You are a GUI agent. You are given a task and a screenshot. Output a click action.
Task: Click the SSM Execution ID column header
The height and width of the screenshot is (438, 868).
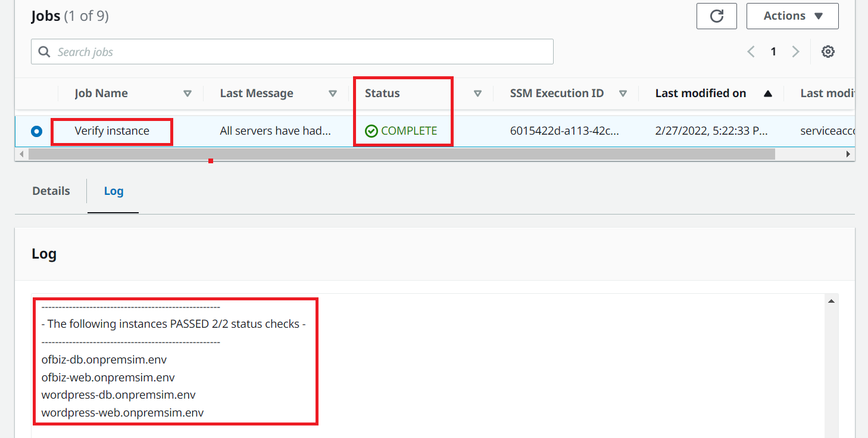click(x=557, y=94)
